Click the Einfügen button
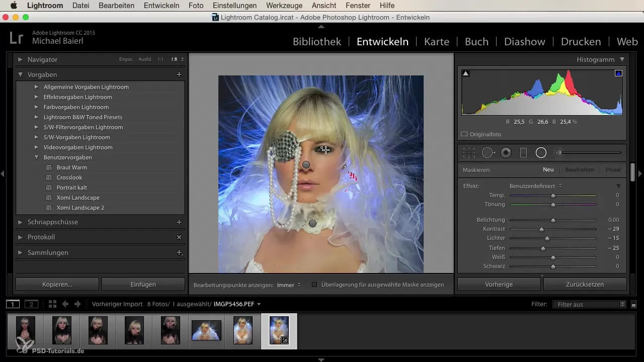644x362 pixels. click(x=143, y=284)
